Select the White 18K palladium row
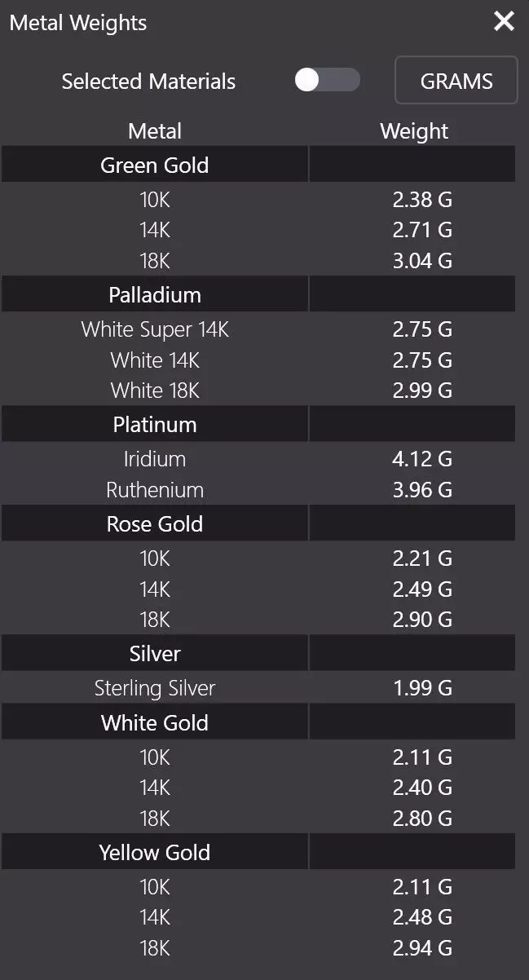 [155, 391]
